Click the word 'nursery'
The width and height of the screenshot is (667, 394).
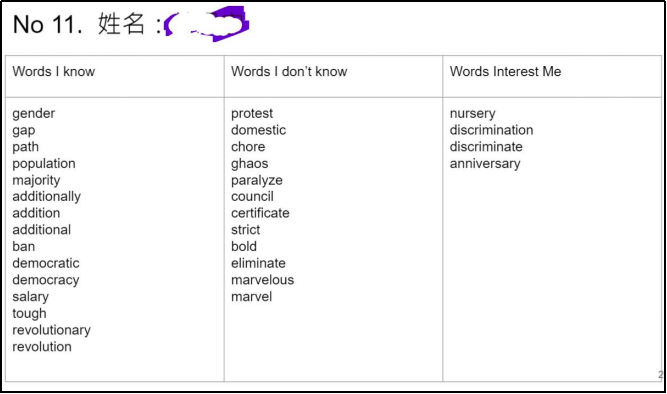coord(473,114)
